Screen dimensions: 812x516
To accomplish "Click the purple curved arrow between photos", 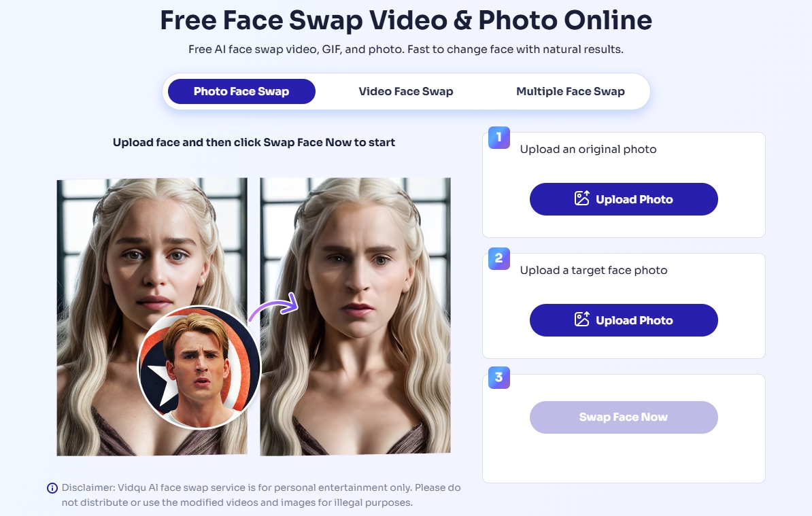I will [274, 306].
